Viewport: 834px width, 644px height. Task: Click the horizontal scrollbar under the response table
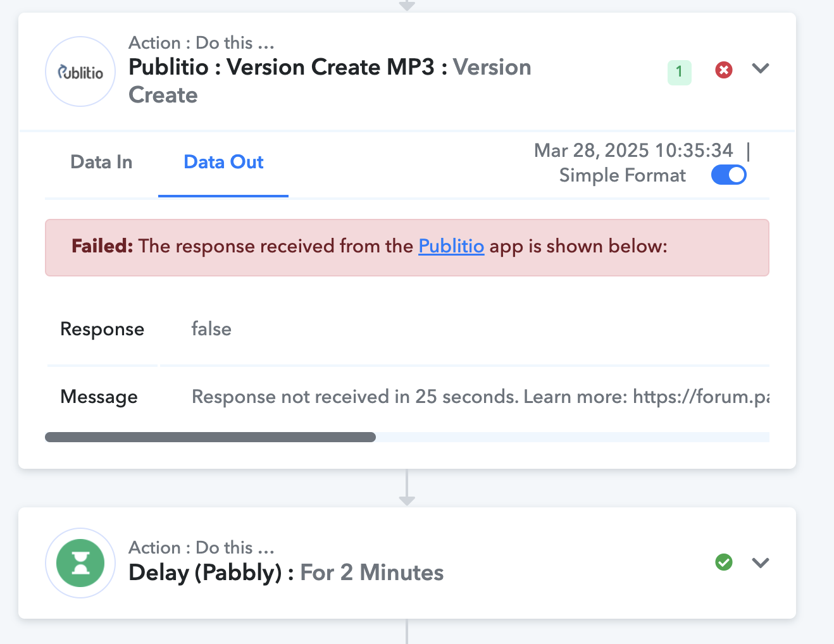(210, 437)
